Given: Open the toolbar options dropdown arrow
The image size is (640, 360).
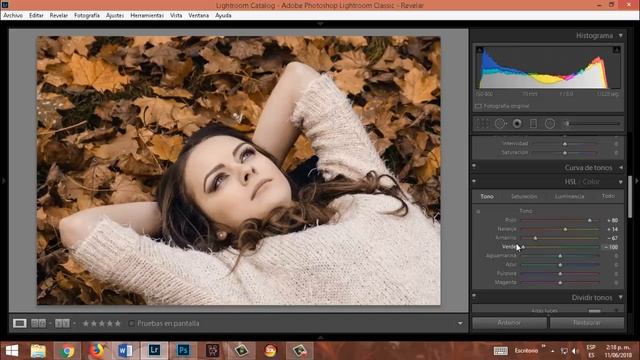Looking at the screenshot, I should (x=460, y=324).
